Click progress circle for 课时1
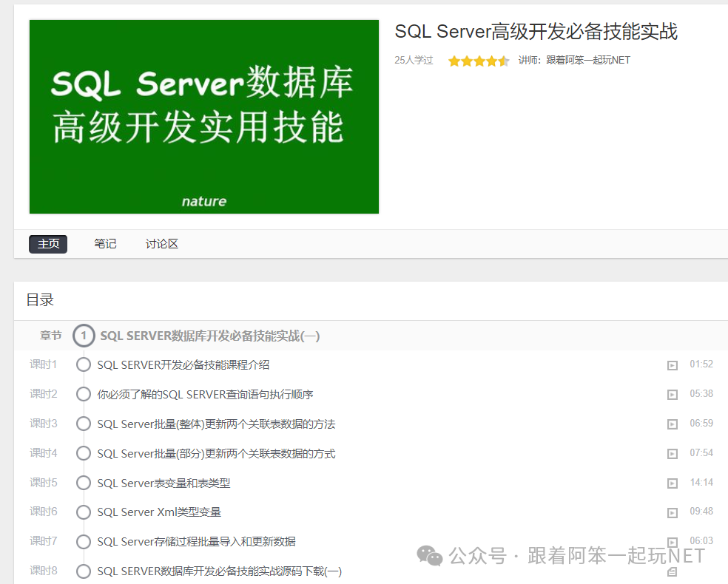 coord(84,364)
